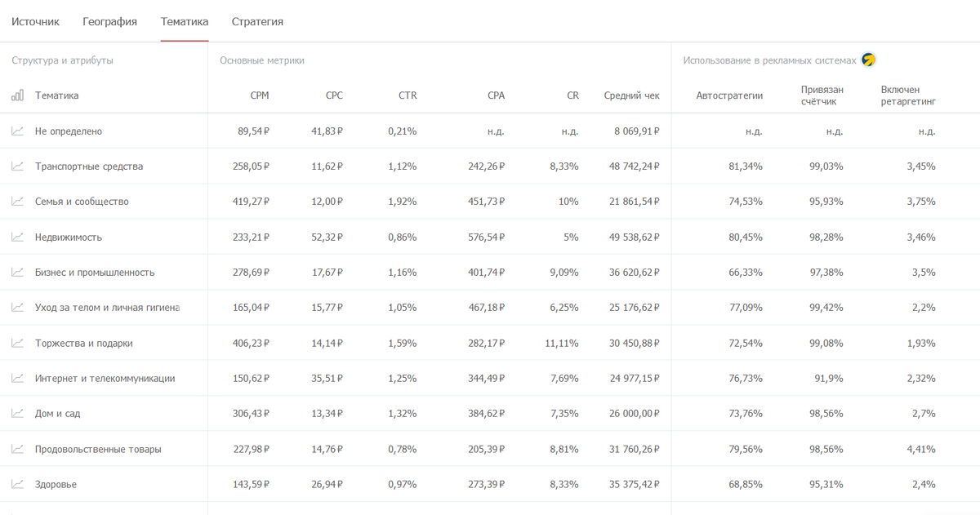Click the Средний чек column header
The image size is (980, 515).
[x=631, y=95]
